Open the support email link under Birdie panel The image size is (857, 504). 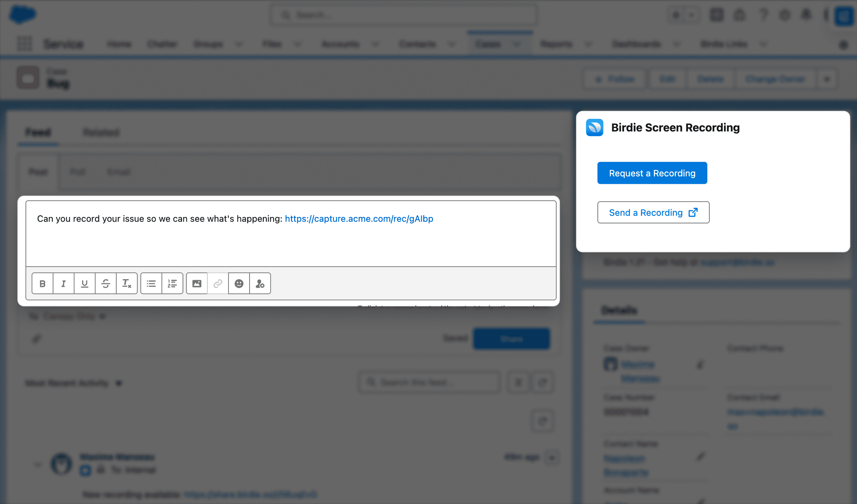(x=737, y=262)
